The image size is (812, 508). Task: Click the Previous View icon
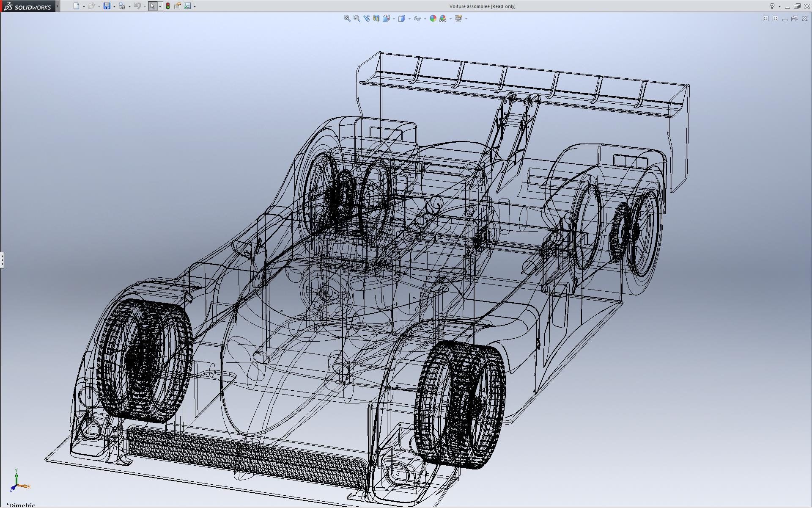coord(366,18)
